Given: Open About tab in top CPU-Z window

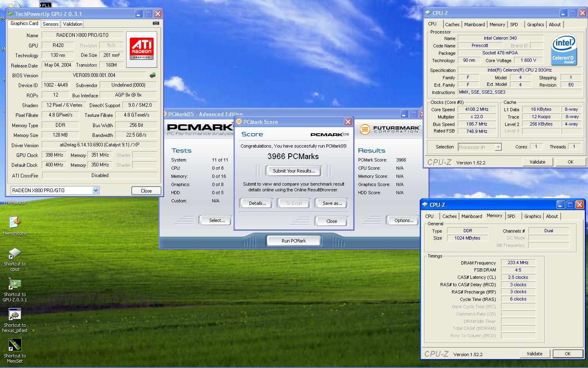Looking at the screenshot, I should (x=555, y=25).
